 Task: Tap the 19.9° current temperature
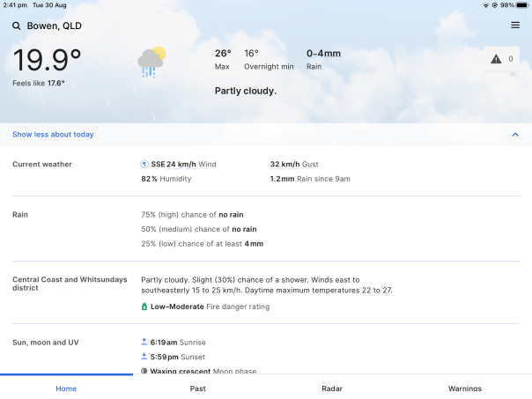tap(48, 60)
